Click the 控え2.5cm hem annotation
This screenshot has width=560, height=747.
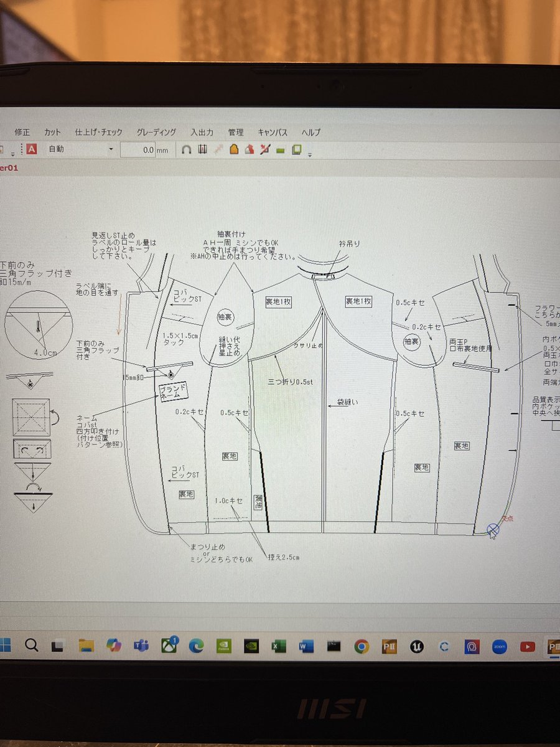[284, 557]
